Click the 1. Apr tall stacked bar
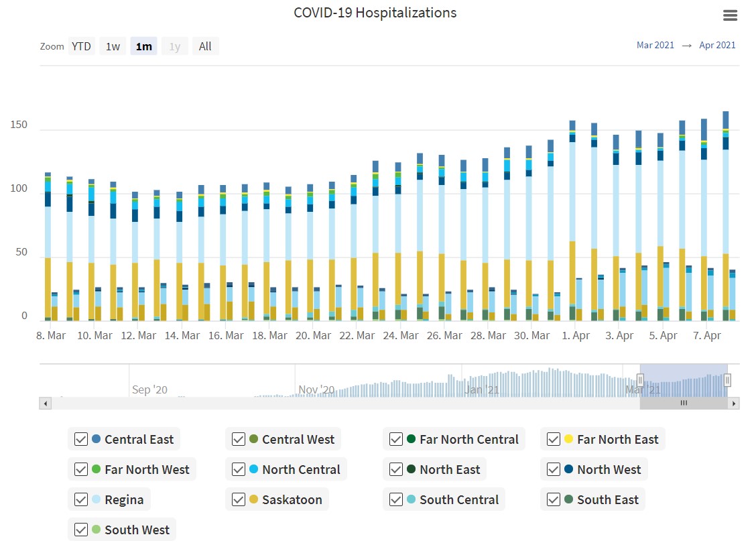Viewport: 756px width, 547px height. point(572,221)
